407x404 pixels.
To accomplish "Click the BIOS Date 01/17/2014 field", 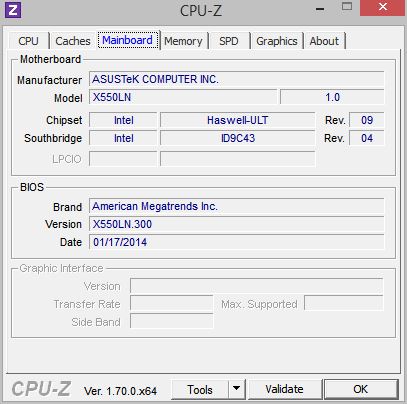I will point(237,242).
